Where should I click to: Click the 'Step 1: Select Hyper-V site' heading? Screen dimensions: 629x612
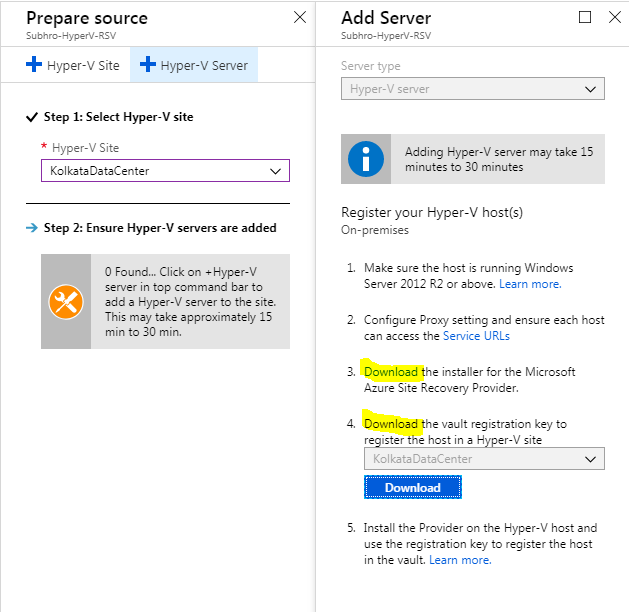click(x=118, y=117)
